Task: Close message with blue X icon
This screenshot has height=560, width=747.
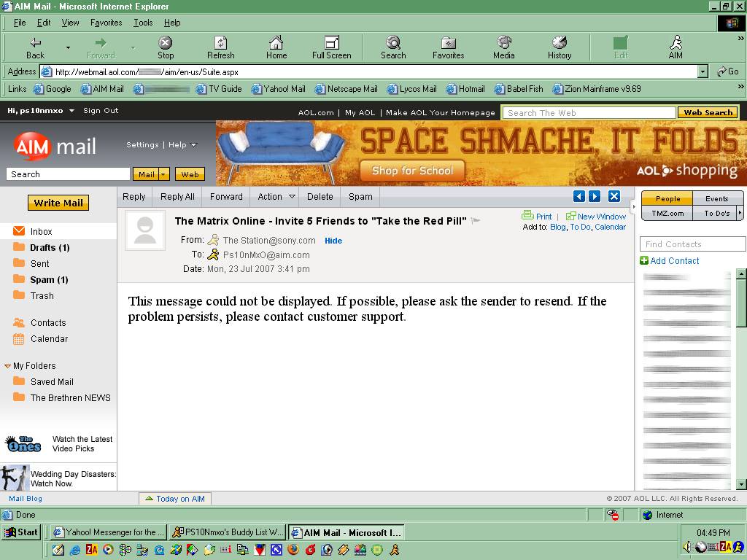Action: click(614, 196)
